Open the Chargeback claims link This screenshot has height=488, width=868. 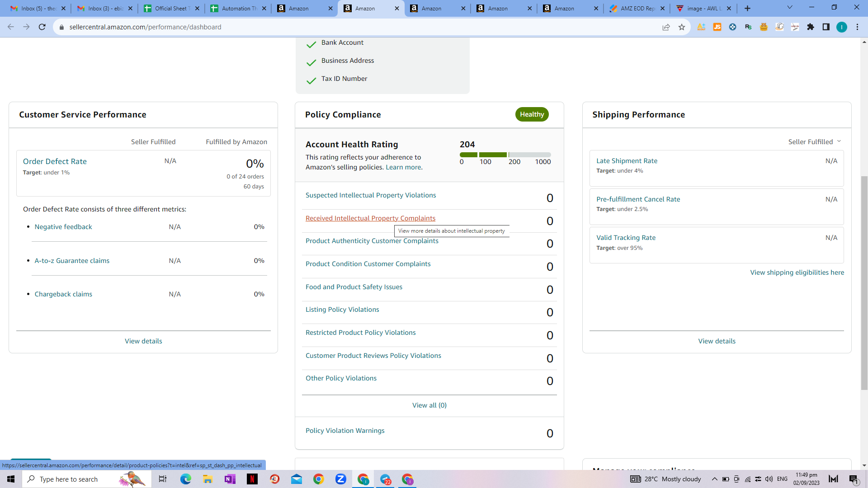tap(63, 294)
